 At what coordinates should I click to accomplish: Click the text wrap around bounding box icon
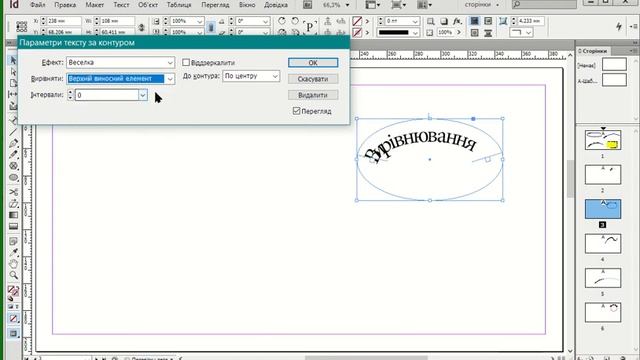[x=488, y=21]
